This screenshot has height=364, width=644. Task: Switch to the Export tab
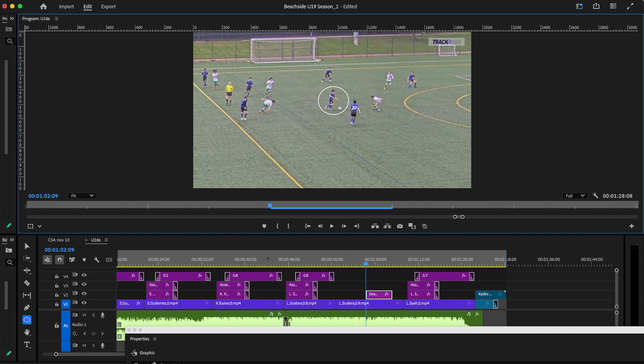pos(108,6)
